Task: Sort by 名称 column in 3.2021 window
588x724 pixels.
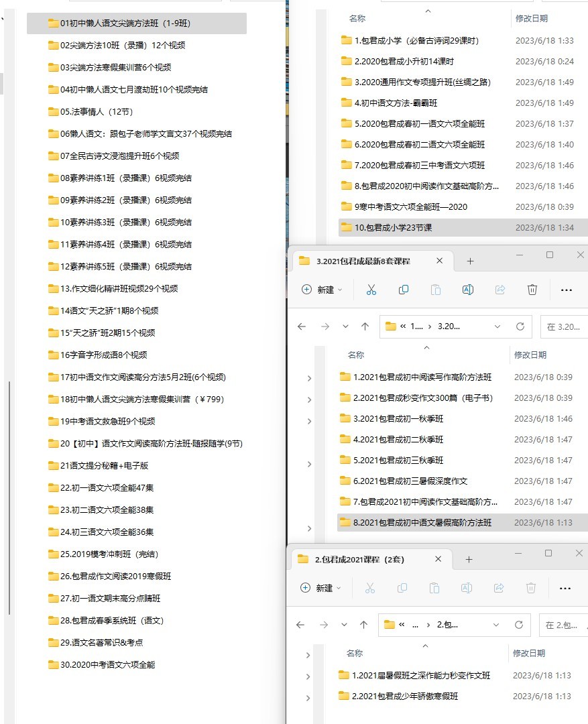Action: pos(355,355)
